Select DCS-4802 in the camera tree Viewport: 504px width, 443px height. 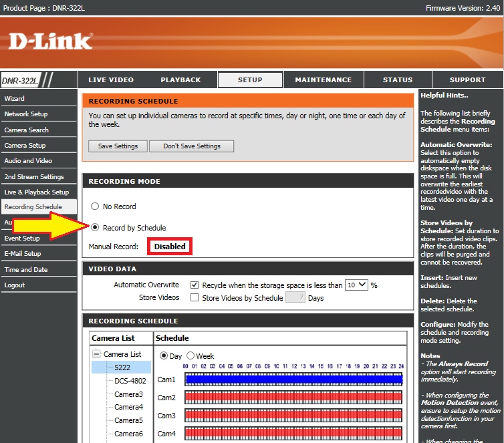point(130,381)
